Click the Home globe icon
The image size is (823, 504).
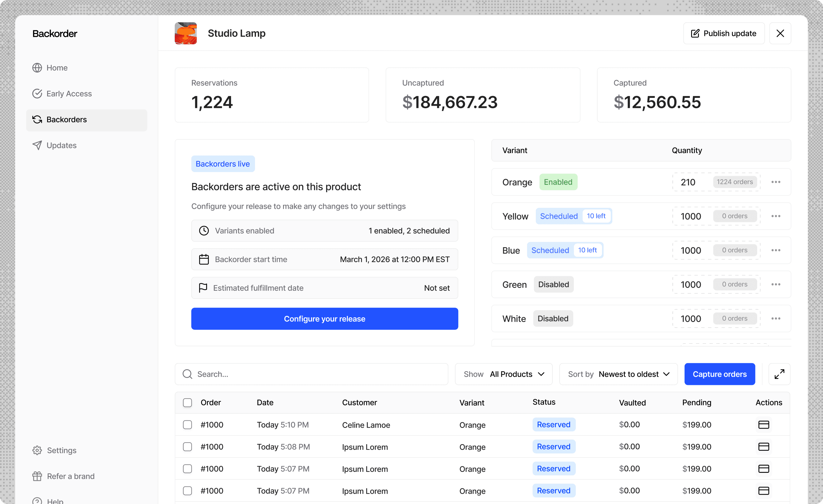coord(37,68)
